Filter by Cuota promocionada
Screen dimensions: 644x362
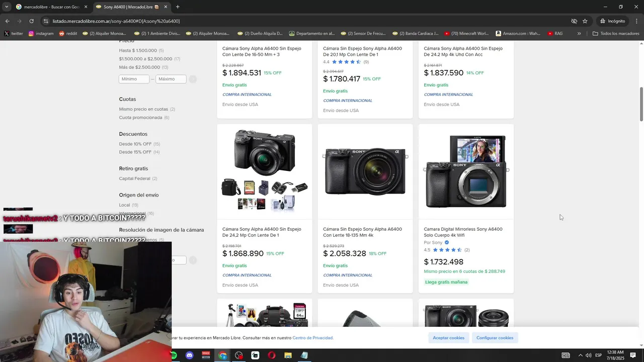(140, 118)
